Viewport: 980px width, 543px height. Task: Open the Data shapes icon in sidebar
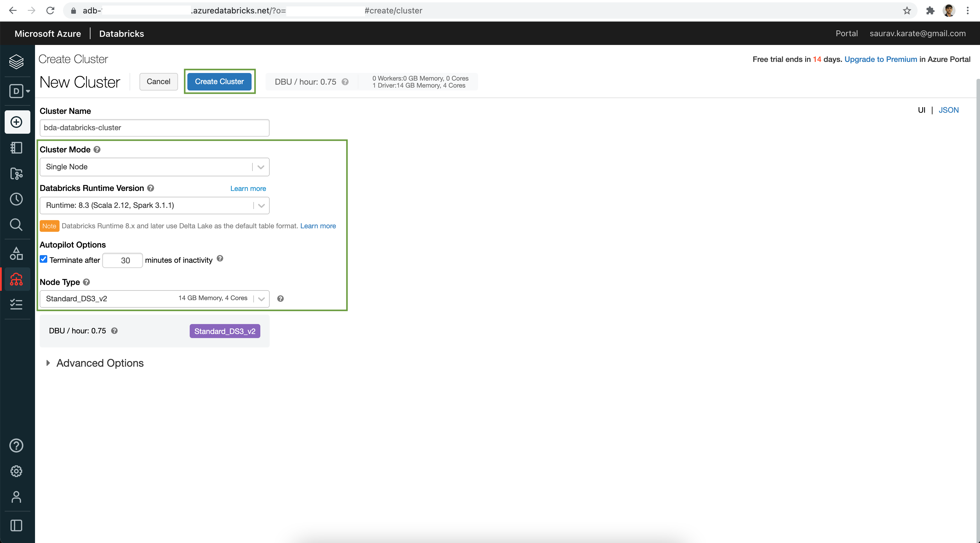pos(16,253)
